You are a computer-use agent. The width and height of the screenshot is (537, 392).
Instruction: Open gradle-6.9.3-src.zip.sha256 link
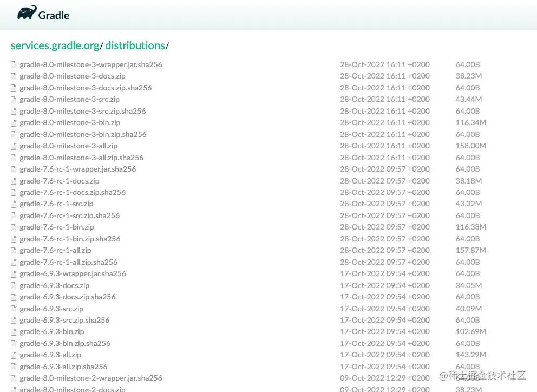64,321
